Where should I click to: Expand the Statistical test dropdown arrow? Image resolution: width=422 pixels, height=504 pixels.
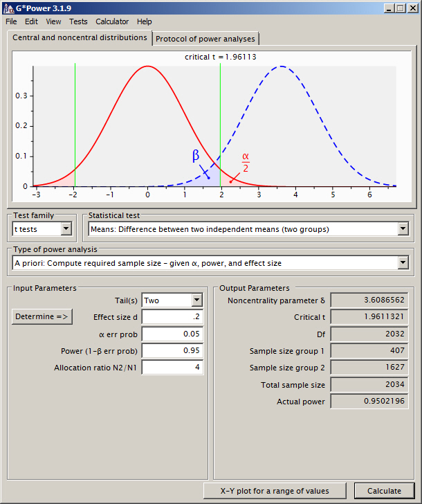(403, 229)
